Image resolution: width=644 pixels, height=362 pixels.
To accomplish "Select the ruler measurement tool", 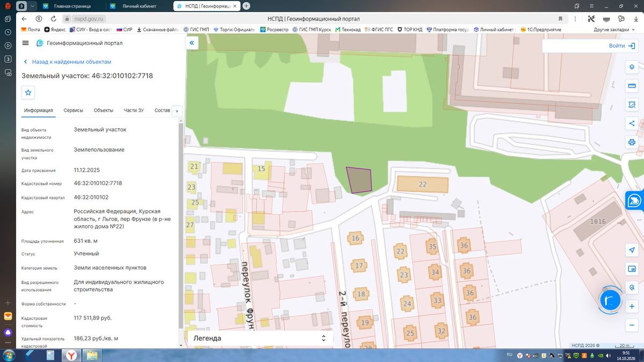I will tap(632, 86).
